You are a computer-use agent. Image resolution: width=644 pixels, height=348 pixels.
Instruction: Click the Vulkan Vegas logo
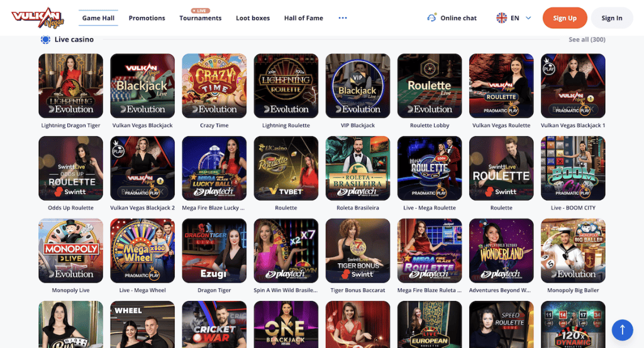[38, 18]
